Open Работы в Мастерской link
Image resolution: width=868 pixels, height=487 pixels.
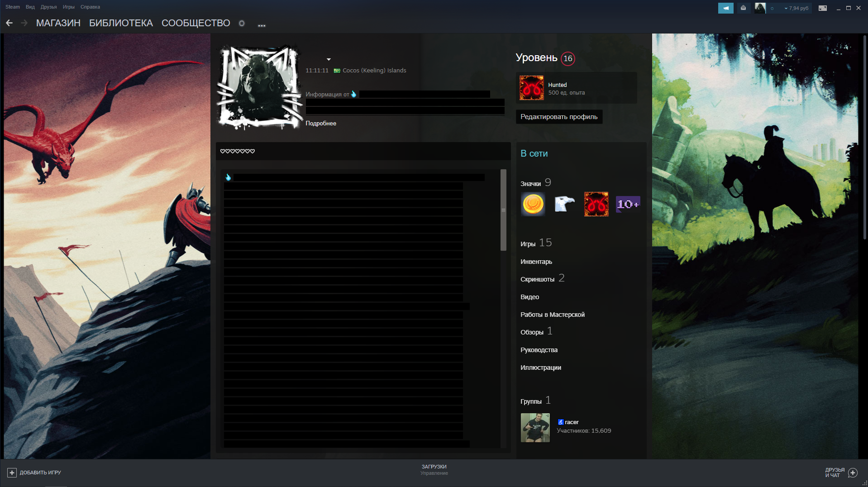pyautogui.click(x=553, y=315)
